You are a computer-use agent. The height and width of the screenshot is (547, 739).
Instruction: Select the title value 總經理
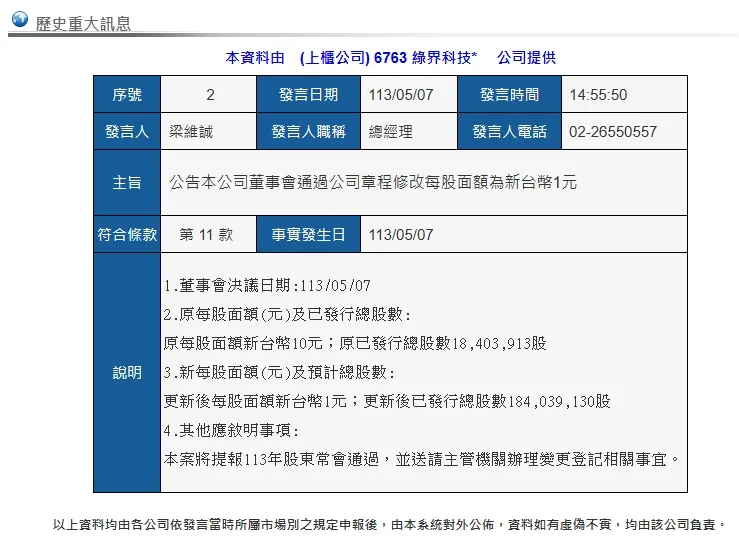pos(391,131)
